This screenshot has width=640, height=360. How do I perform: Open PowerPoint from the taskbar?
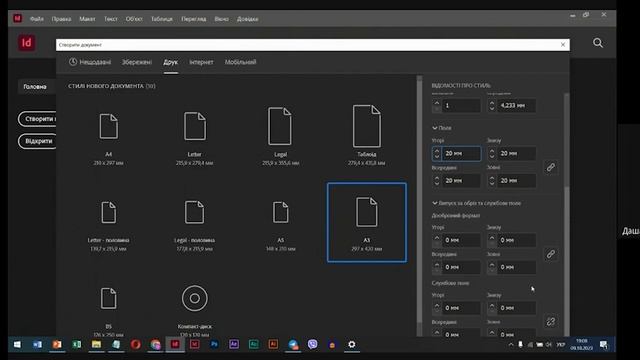(x=57, y=344)
